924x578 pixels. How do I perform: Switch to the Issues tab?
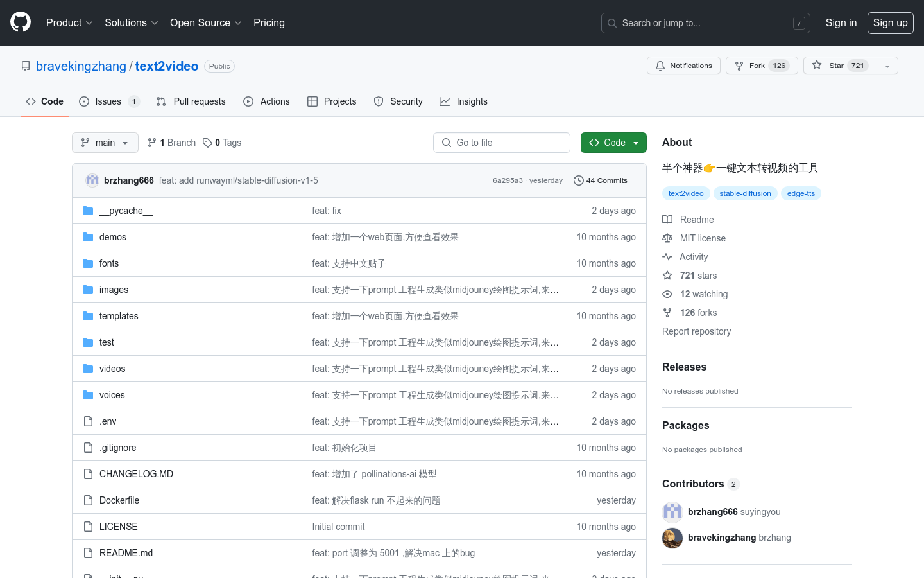pos(109,101)
